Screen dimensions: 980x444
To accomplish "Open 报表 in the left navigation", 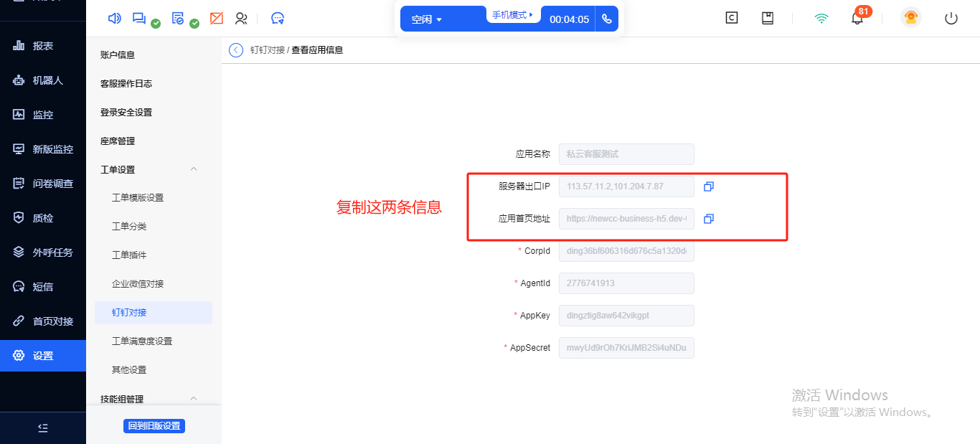I will coord(43,46).
